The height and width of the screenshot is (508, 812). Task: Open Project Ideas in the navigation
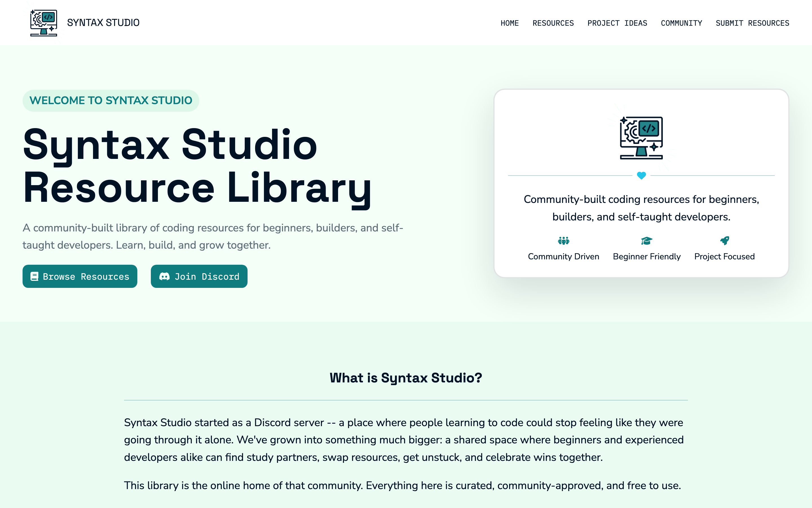(617, 23)
